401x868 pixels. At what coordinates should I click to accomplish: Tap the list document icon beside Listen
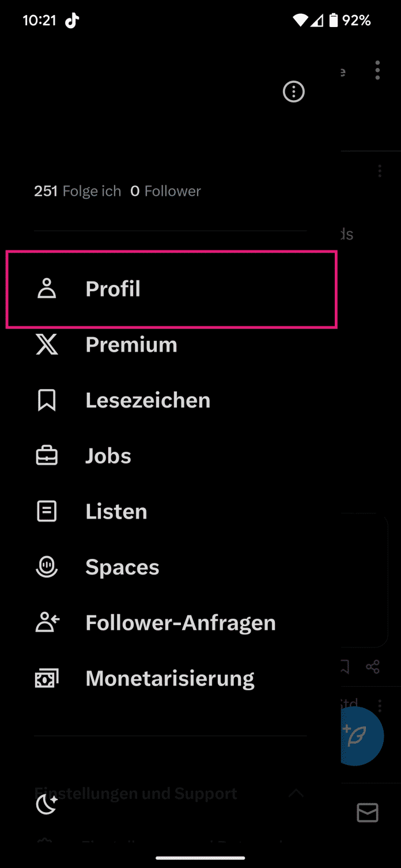click(47, 512)
